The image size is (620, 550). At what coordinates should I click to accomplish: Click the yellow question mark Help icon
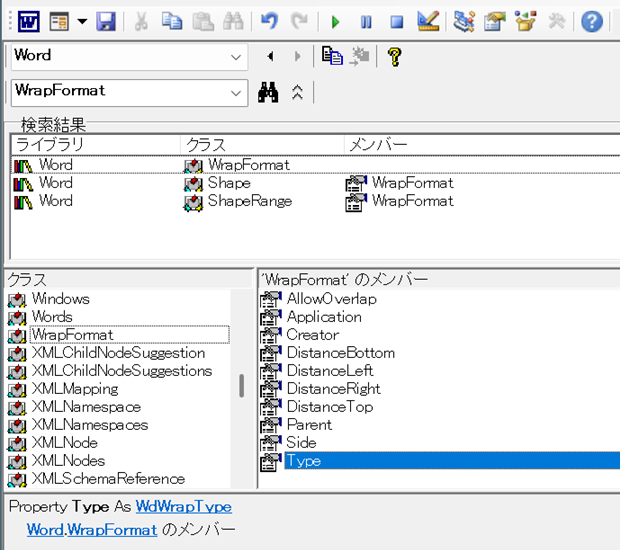[x=395, y=57]
